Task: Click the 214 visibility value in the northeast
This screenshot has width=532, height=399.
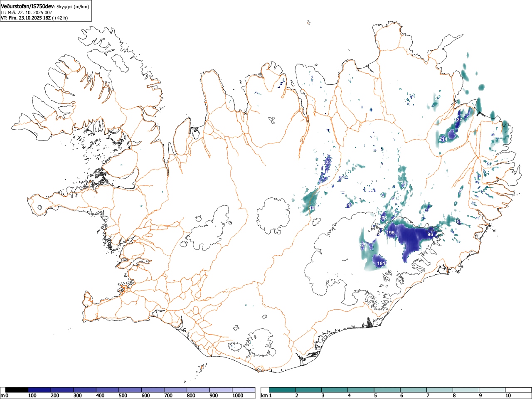Action: tap(443, 139)
